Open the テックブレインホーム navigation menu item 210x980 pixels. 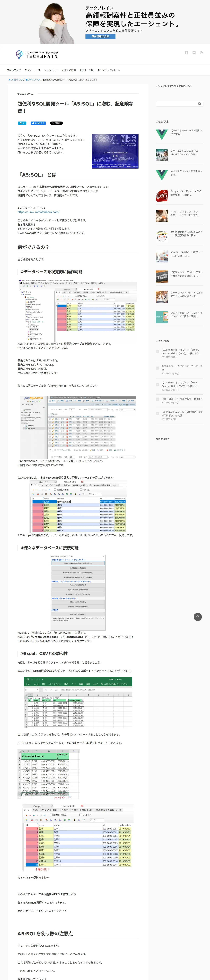click(x=109, y=70)
